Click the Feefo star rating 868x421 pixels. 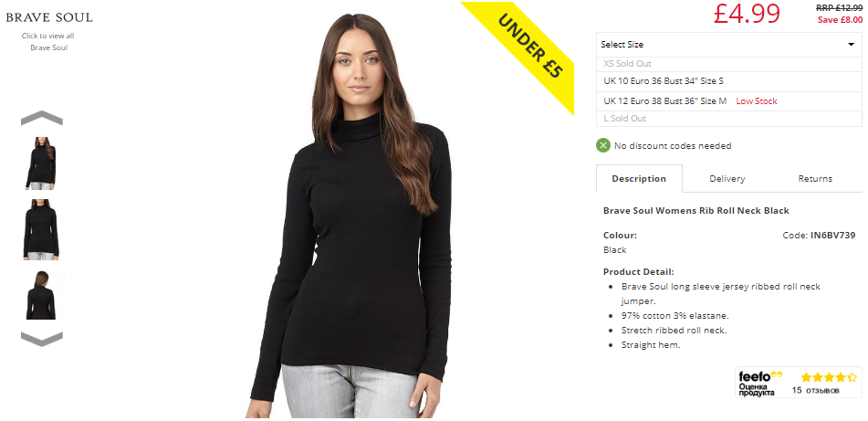[829, 377]
